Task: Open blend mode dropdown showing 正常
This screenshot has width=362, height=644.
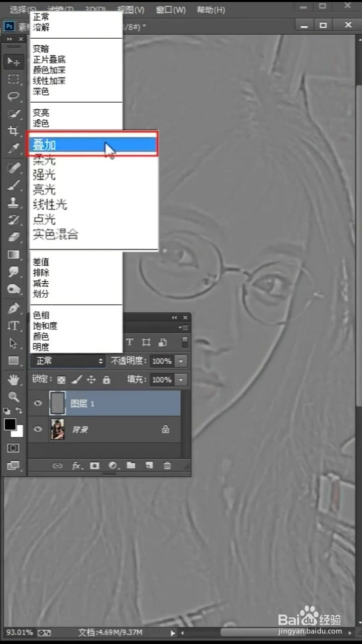Action: [x=68, y=361]
